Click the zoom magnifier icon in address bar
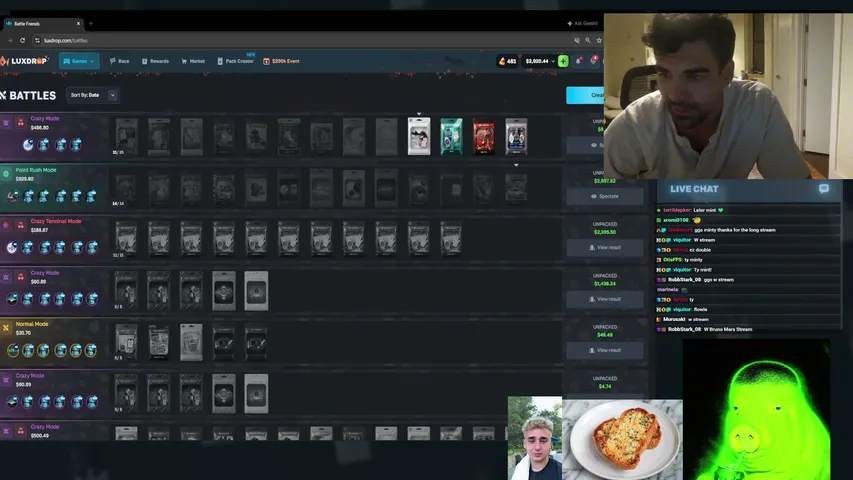853x480 pixels. pyautogui.click(x=588, y=40)
